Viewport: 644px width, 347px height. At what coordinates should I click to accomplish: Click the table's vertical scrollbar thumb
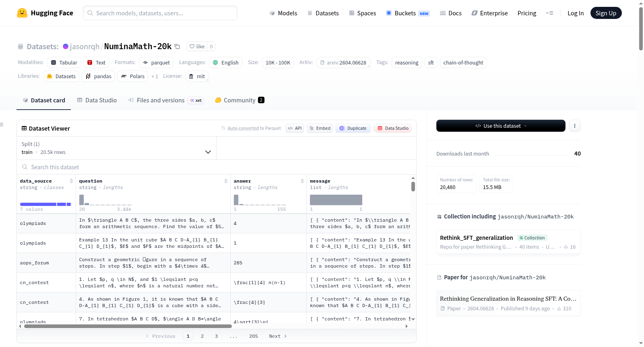tap(413, 187)
